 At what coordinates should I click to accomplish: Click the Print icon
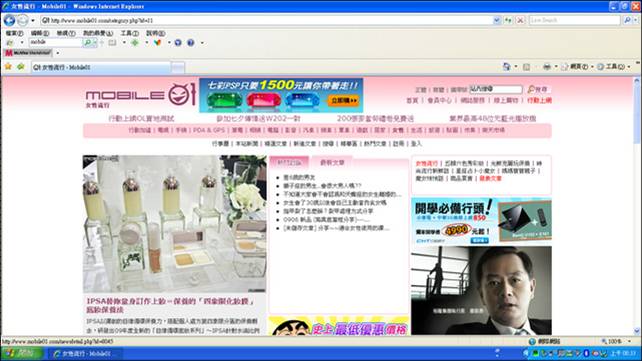point(547,67)
